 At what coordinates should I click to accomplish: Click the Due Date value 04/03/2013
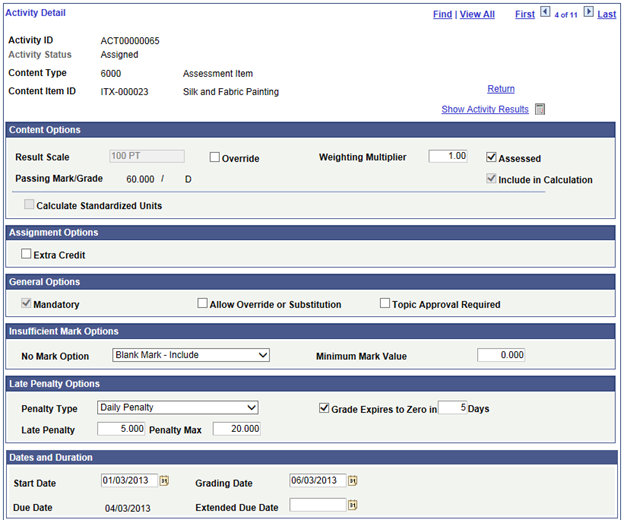pos(127,508)
